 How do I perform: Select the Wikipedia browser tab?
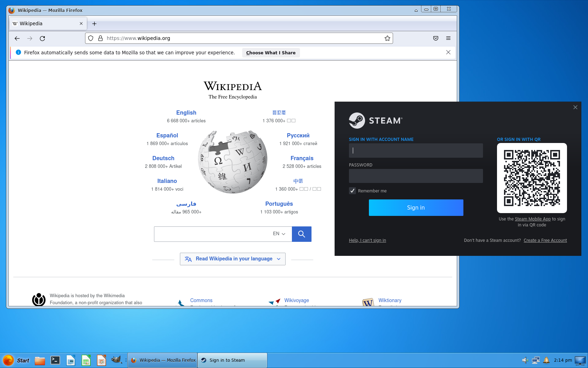click(48, 23)
